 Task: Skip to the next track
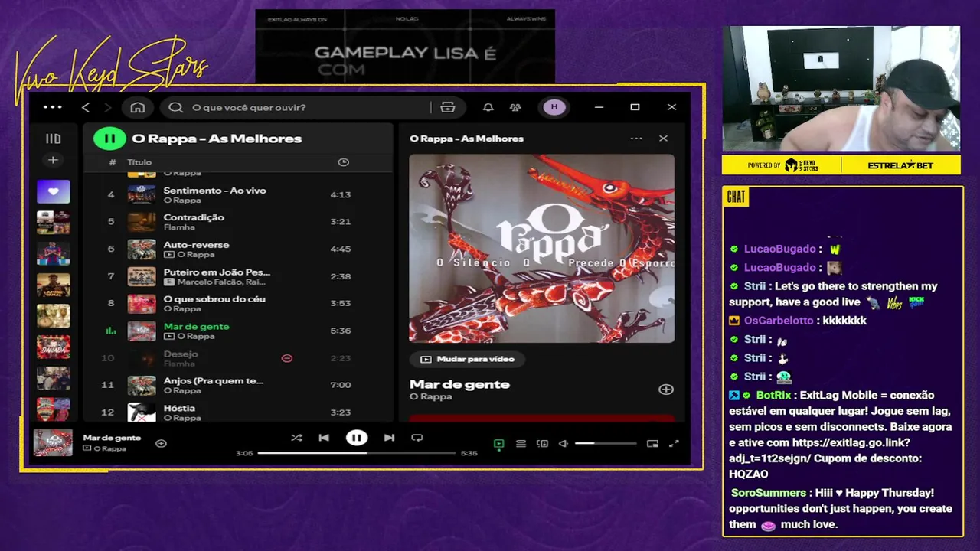click(389, 438)
